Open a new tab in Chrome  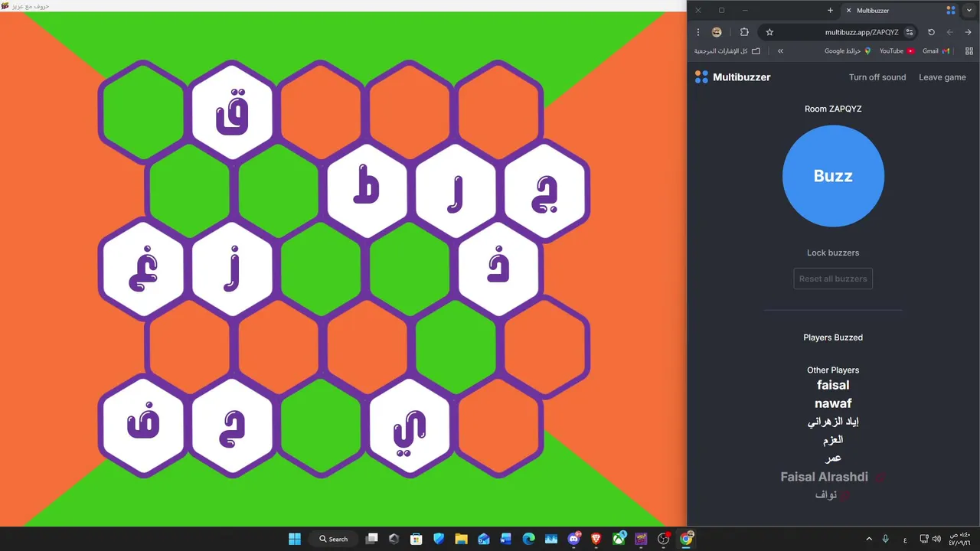[x=830, y=11]
